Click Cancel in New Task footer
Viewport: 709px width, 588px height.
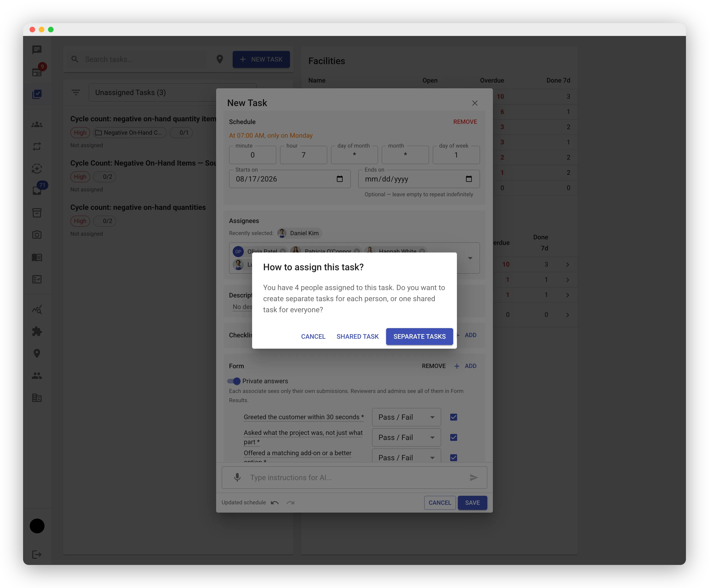[x=440, y=503]
